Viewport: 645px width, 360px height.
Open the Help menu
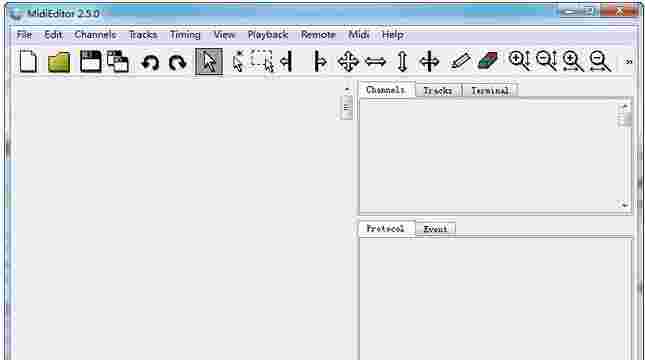click(393, 35)
